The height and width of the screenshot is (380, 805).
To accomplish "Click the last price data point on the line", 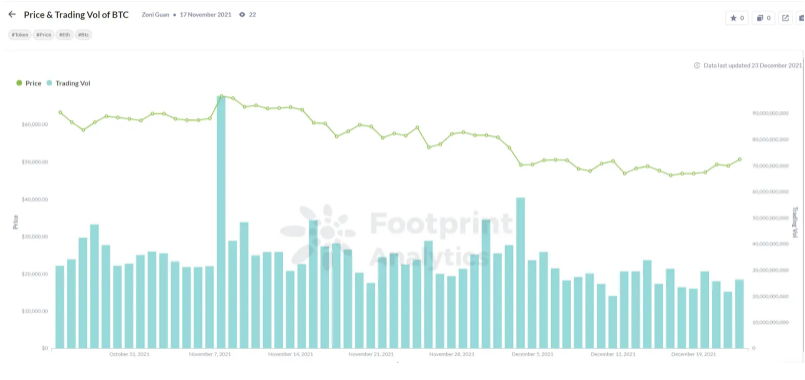I will point(740,159).
